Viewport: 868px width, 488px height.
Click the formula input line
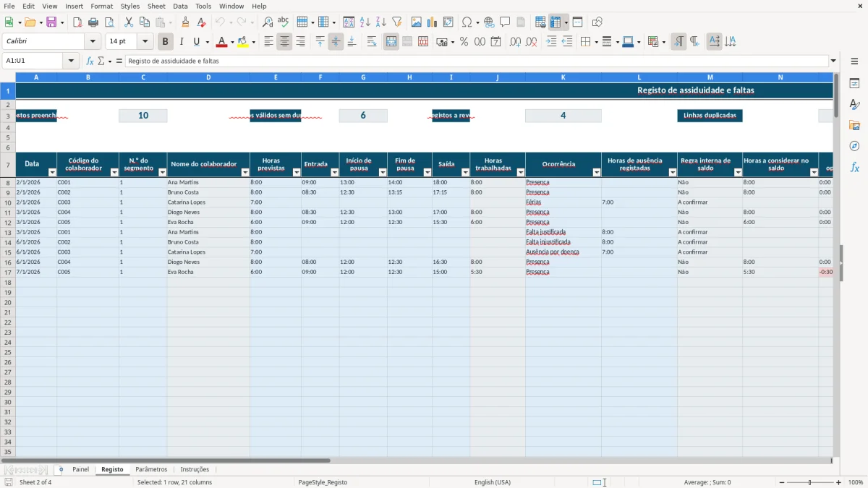pyautogui.click(x=477, y=61)
